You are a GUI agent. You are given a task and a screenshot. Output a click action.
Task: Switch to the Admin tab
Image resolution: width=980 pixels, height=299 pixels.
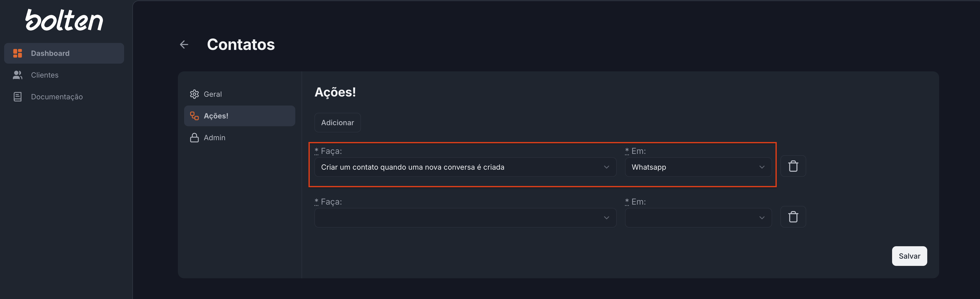[214, 138]
